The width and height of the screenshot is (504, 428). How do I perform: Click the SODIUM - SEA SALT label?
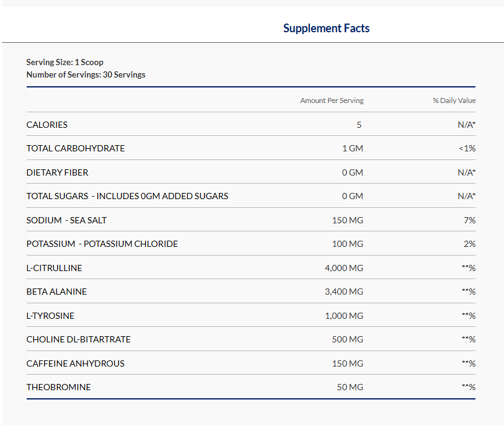pyautogui.click(x=71, y=220)
